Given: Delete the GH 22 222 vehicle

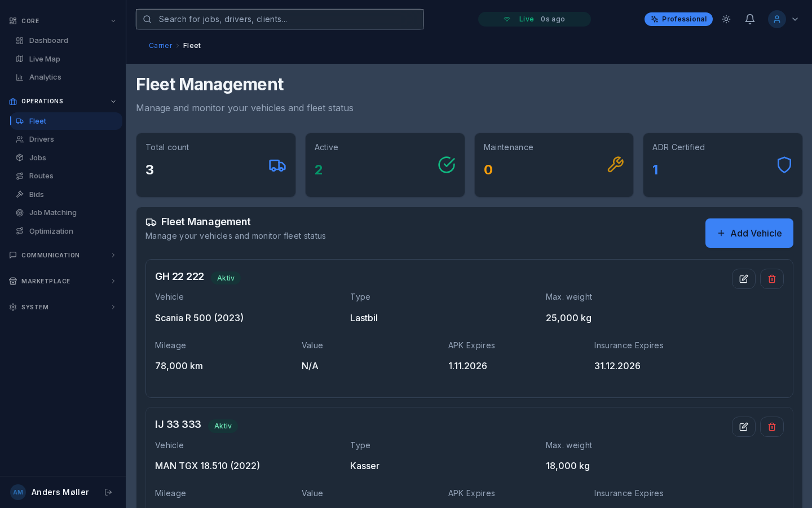Looking at the screenshot, I should coord(771,279).
